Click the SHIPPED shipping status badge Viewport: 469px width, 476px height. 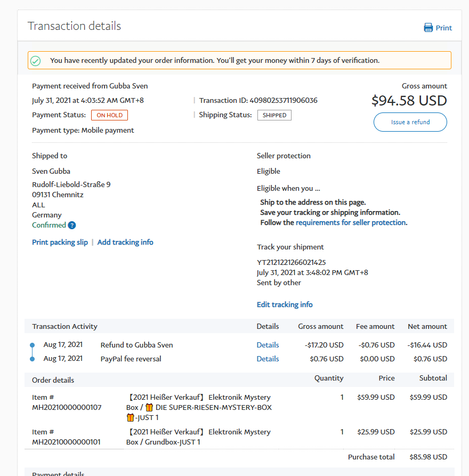[x=274, y=115]
